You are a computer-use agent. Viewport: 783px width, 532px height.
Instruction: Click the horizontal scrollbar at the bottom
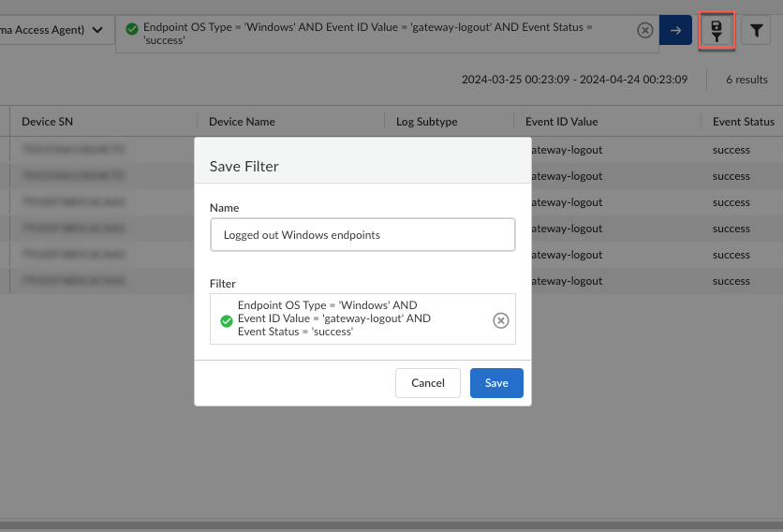[x=391, y=525]
